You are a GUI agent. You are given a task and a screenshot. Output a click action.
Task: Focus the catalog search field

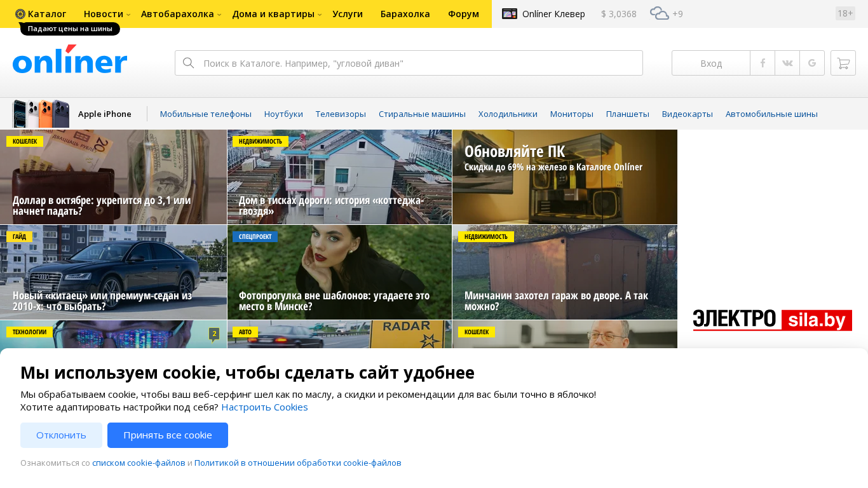pos(409,63)
